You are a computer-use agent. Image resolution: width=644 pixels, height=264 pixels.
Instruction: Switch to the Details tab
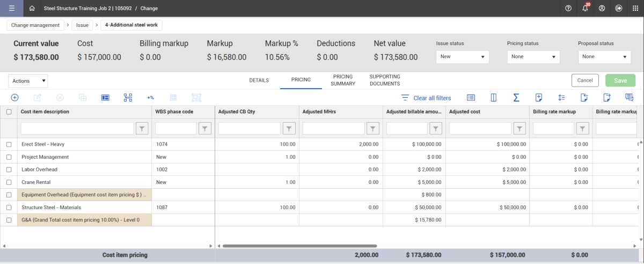259,80
